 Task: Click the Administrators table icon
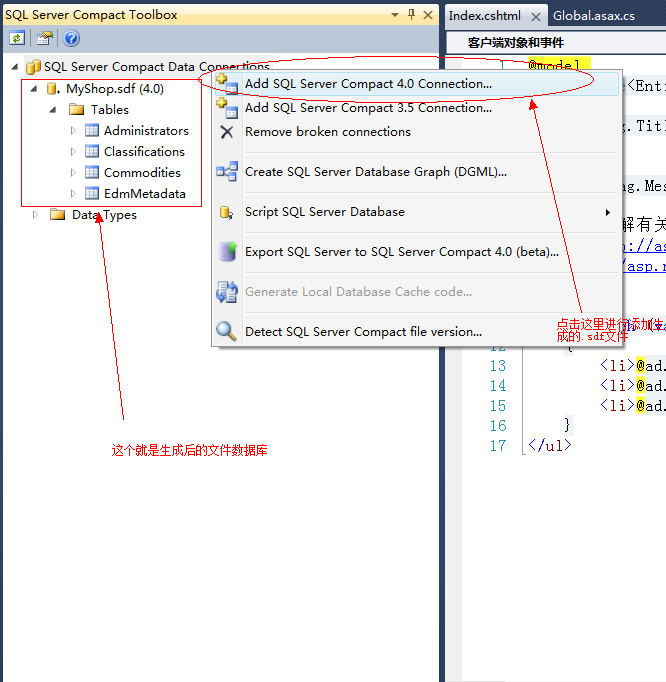(x=92, y=130)
